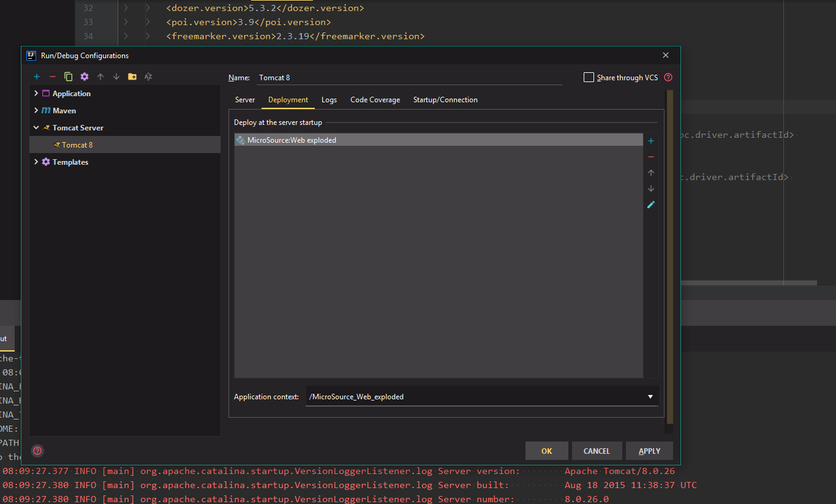
Task: Confirm settings with OK button
Action: [546, 450]
